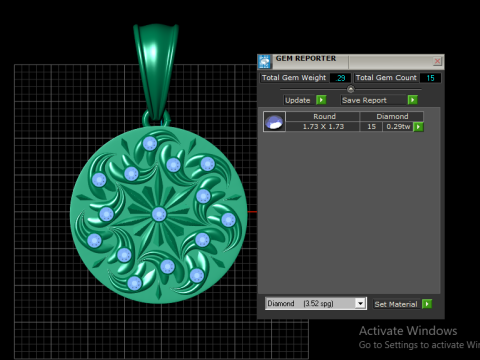This screenshot has width=480, height=360.
Task: Click the 0.29tw weight cell
Action: pyautogui.click(x=398, y=127)
